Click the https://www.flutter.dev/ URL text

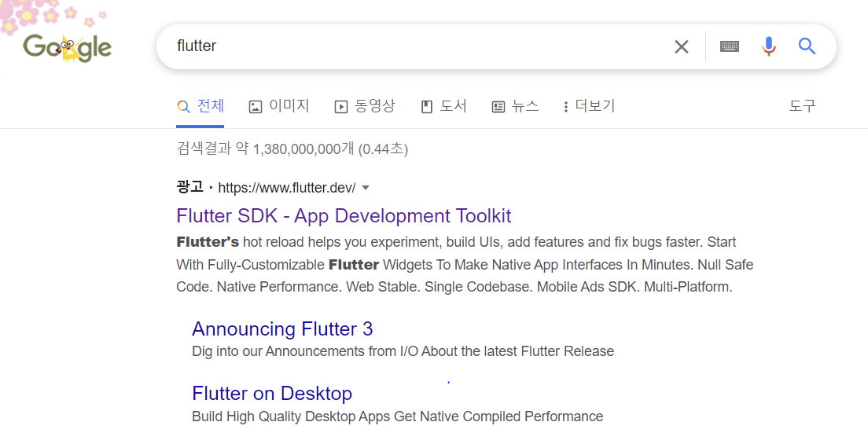287,188
